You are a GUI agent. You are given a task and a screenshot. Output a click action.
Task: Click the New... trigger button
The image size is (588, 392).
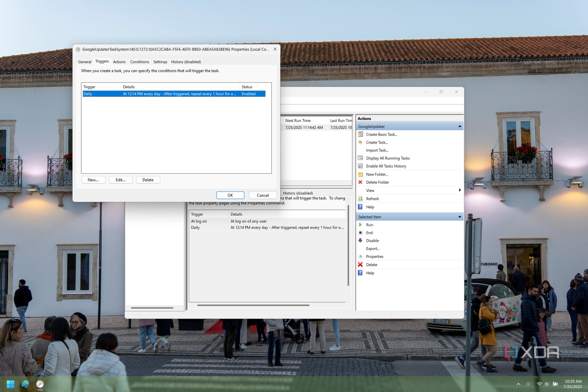coord(93,180)
